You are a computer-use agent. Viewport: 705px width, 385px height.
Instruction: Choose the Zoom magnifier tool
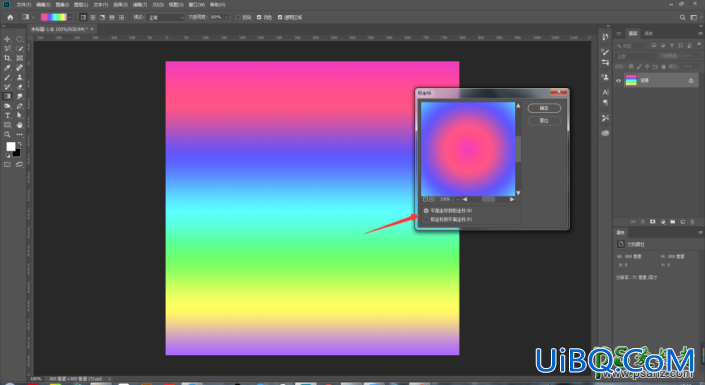7,134
